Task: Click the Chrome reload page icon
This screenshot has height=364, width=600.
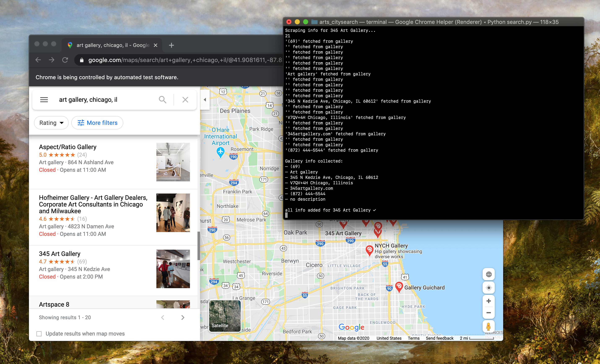Action: (65, 60)
